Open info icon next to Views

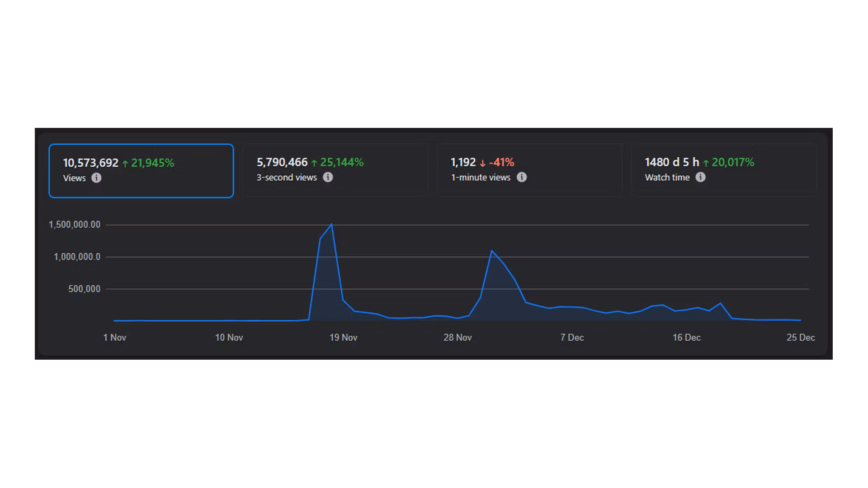(x=96, y=178)
